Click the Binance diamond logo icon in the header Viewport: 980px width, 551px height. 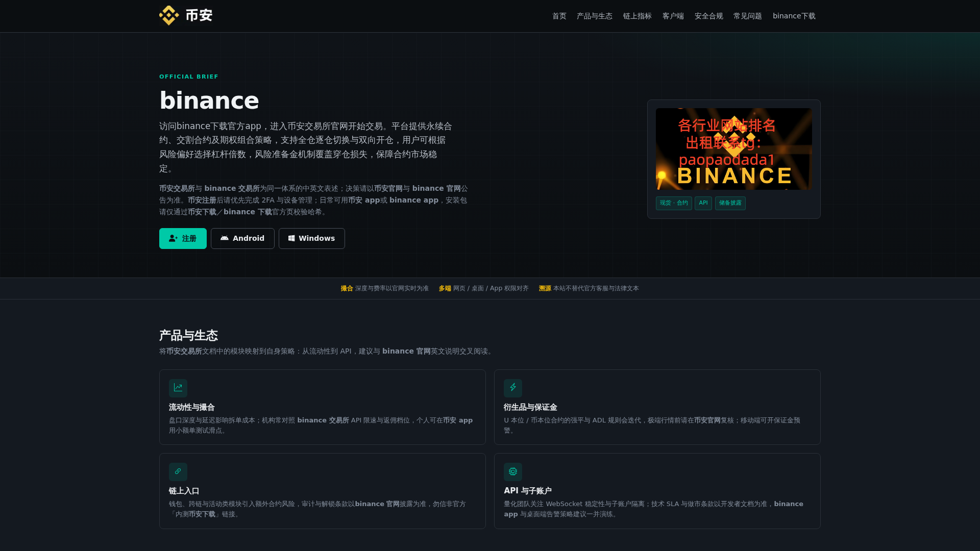(x=169, y=16)
